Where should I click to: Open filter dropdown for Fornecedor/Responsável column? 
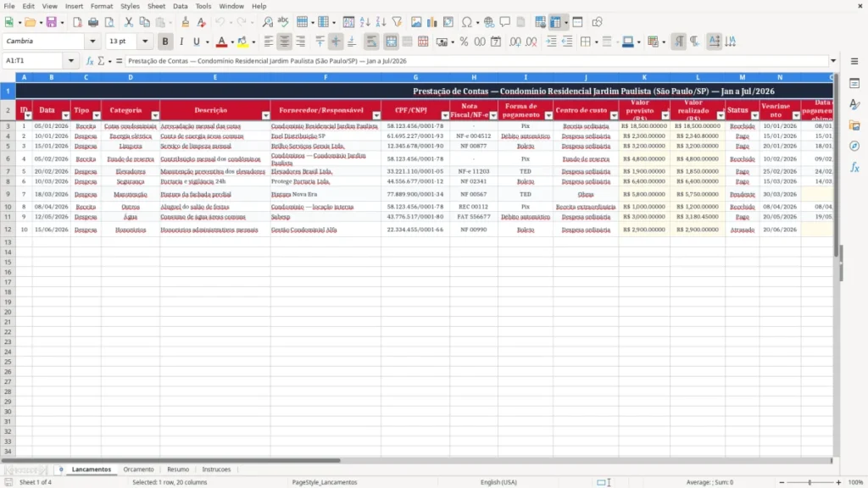pos(376,115)
